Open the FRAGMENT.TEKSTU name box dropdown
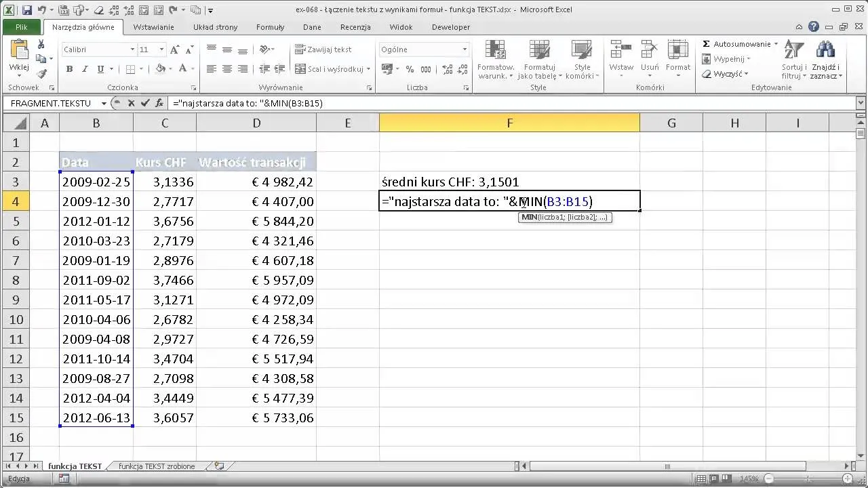Image resolution: width=868 pixels, height=488 pixels. pyautogui.click(x=104, y=103)
